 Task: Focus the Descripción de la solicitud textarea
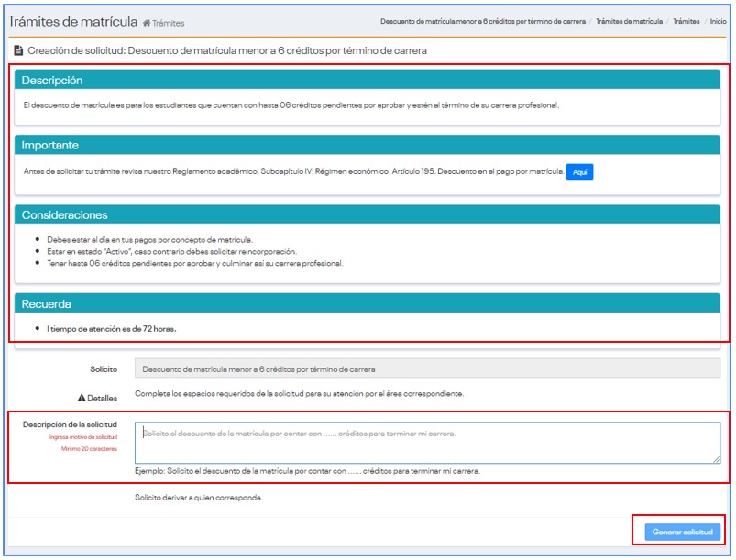pyautogui.click(x=427, y=443)
